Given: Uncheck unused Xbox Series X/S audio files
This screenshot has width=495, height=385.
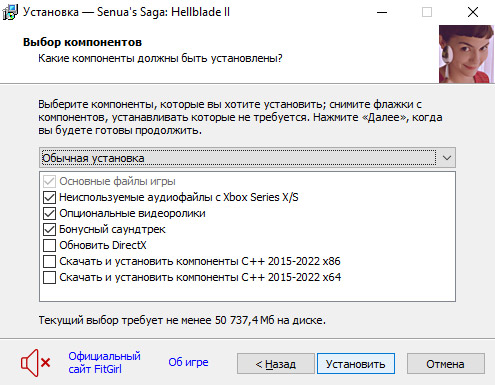Looking at the screenshot, I should tap(49, 197).
